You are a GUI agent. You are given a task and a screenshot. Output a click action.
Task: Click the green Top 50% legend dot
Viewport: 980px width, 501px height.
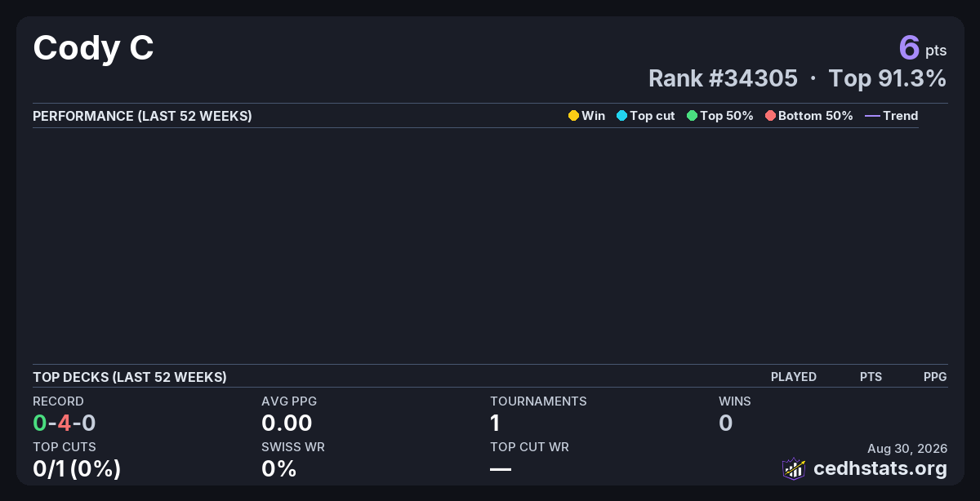click(x=692, y=116)
